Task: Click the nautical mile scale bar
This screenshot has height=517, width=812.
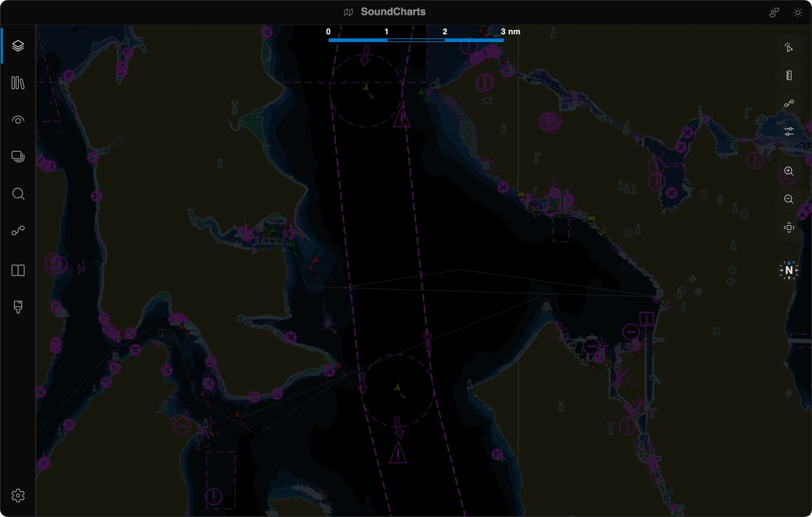Action: click(x=416, y=40)
